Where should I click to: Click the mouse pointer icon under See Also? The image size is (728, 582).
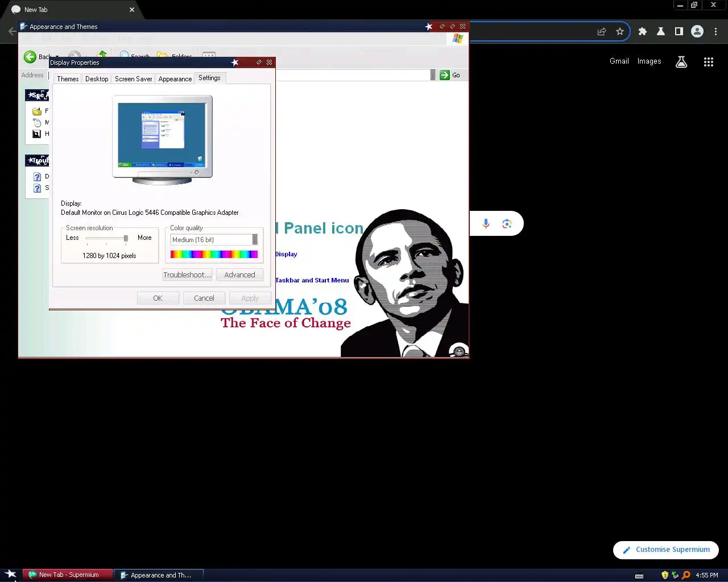[x=38, y=123]
